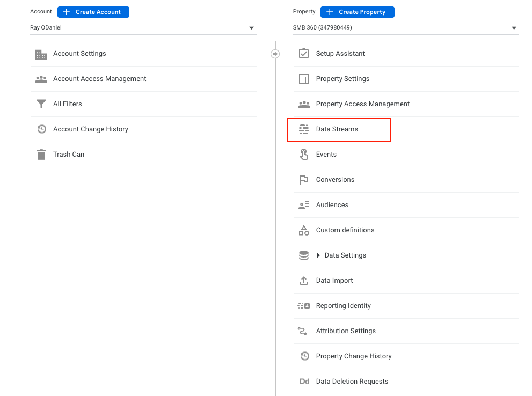Click the Setup Assistant clipboard icon
532x396 pixels.
pyautogui.click(x=304, y=54)
